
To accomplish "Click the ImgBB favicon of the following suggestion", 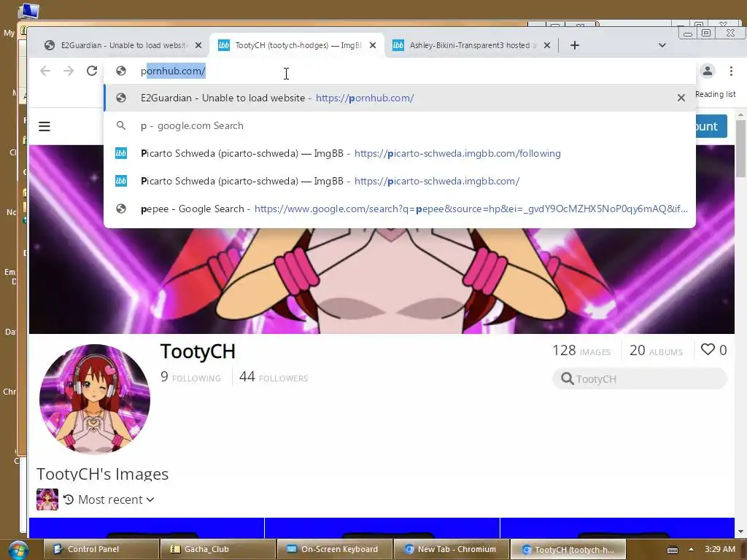I will click(121, 153).
